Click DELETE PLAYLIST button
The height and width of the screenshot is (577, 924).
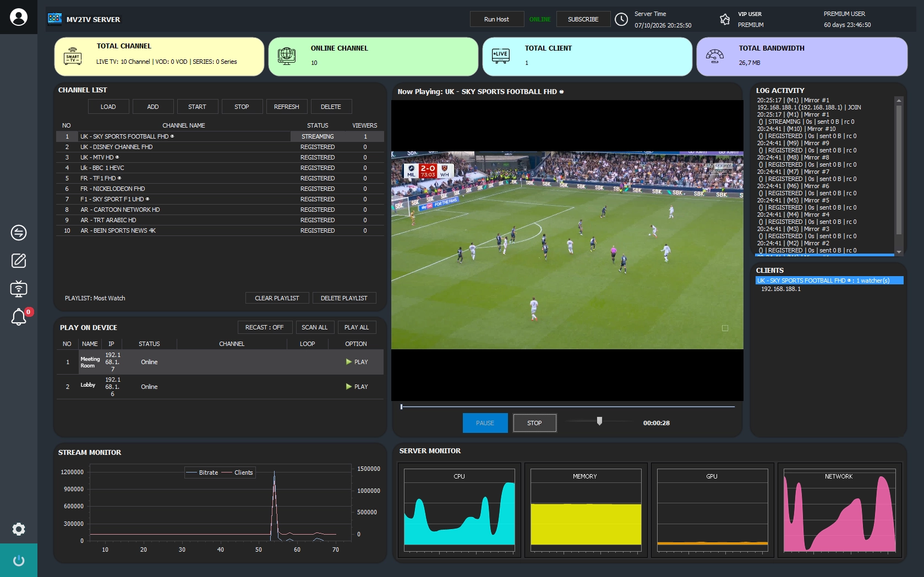click(x=344, y=298)
